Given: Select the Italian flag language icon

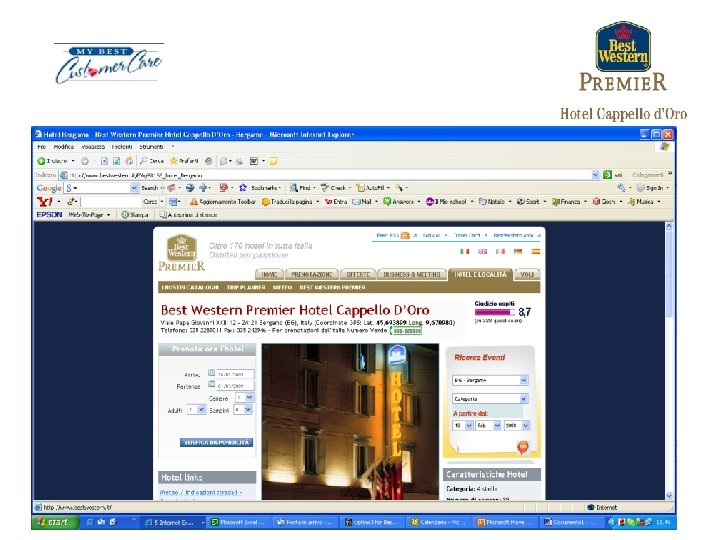Looking at the screenshot, I should point(465,251).
